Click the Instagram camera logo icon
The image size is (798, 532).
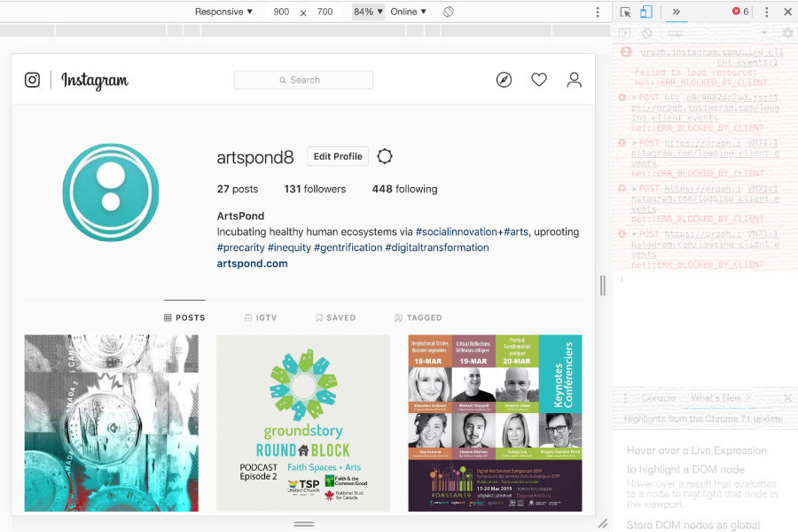point(32,80)
